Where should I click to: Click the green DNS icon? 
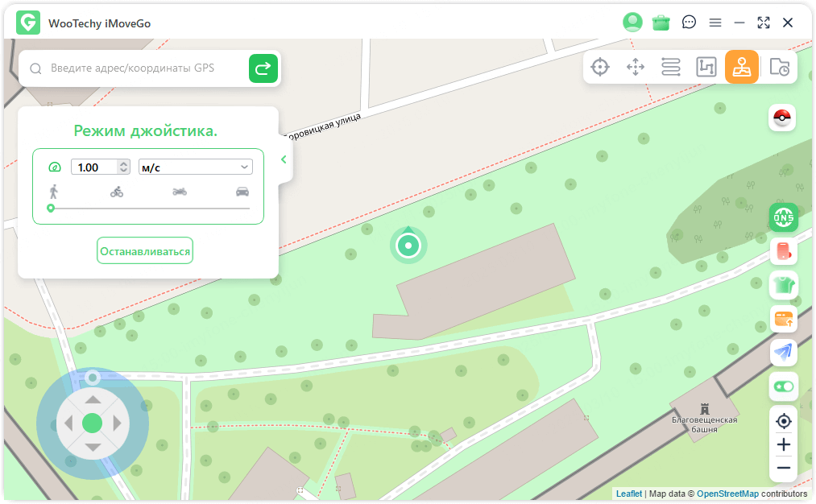point(783,217)
